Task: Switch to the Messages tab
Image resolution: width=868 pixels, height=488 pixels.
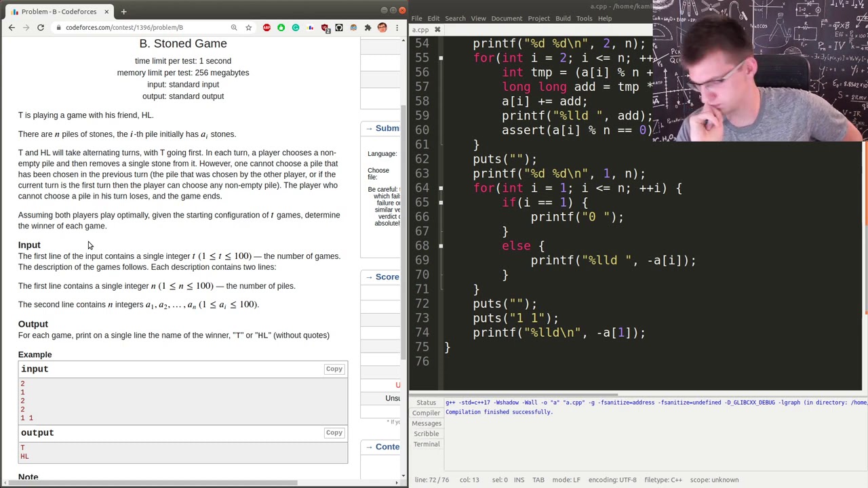Action: tap(427, 424)
